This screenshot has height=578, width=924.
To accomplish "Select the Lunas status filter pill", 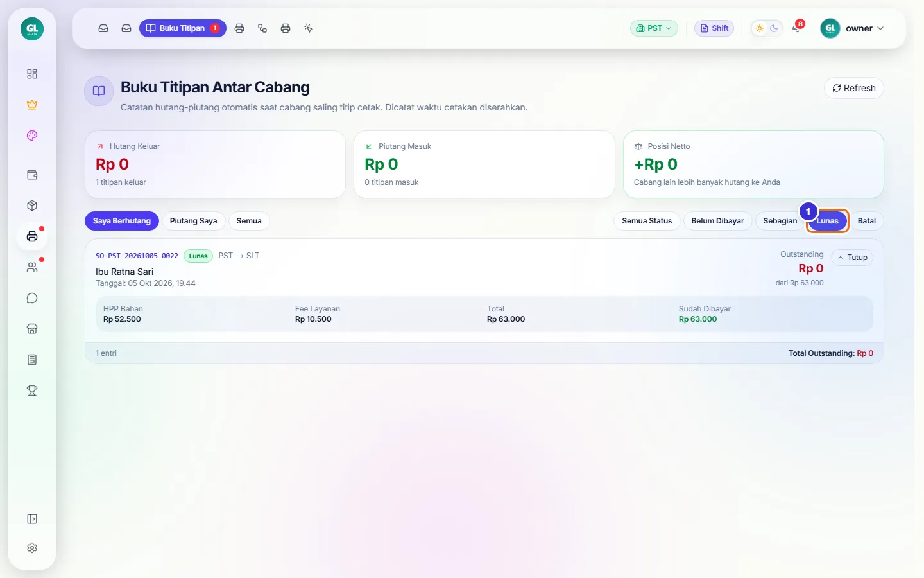I will (828, 221).
